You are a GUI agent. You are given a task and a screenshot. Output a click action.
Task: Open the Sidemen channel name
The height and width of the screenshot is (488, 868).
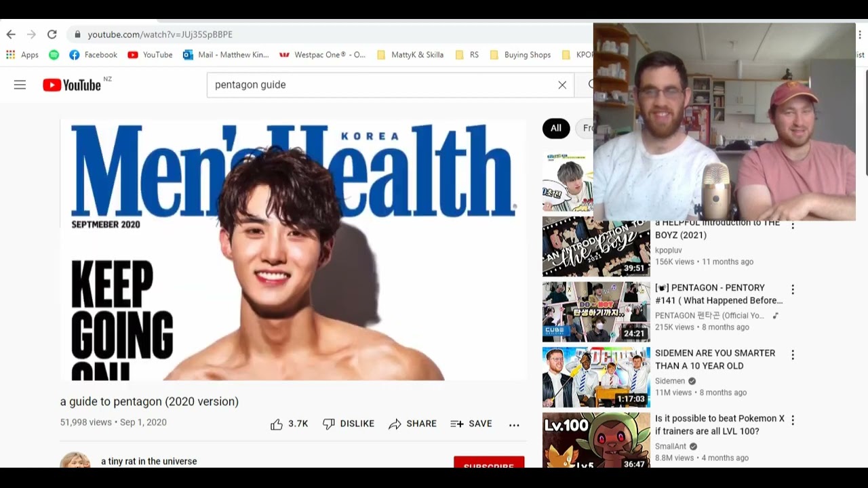pyautogui.click(x=670, y=381)
